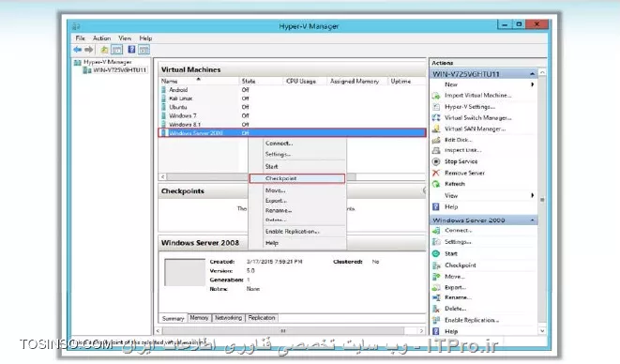Click the Back arrow toolbar icon

77,50
